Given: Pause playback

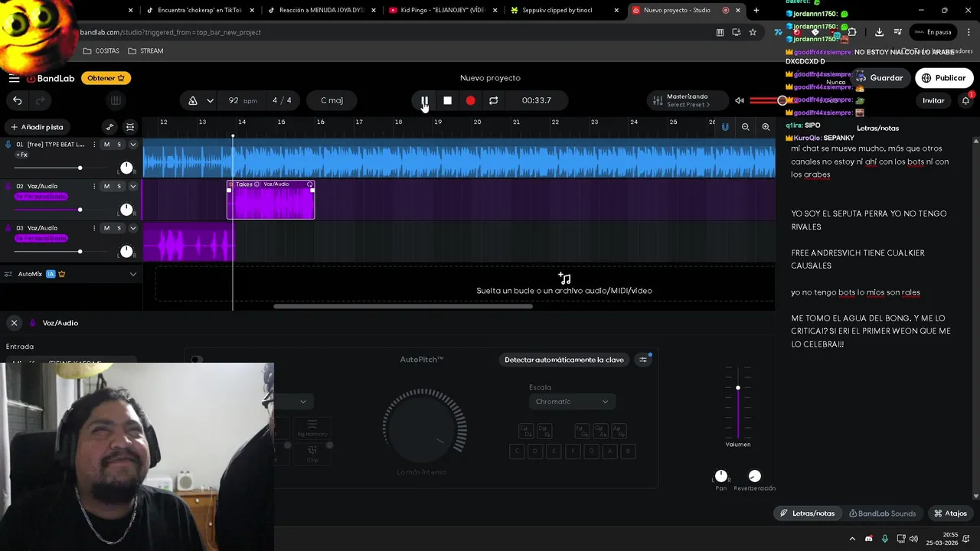Looking at the screenshot, I should click(x=425, y=100).
